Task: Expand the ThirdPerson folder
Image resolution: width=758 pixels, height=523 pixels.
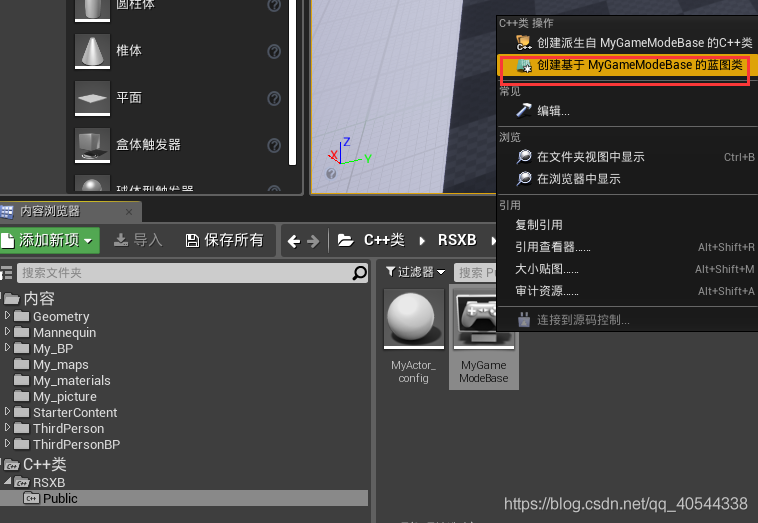Action: tap(7, 427)
